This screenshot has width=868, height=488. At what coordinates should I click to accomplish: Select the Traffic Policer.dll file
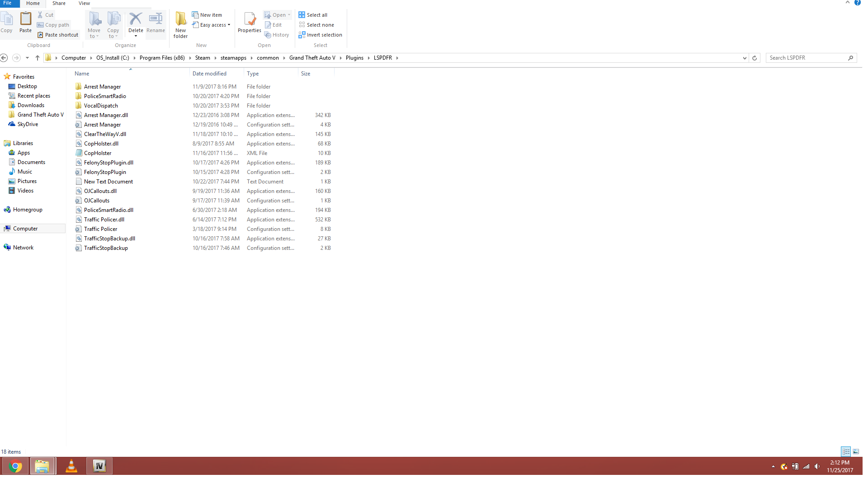pyautogui.click(x=104, y=220)
